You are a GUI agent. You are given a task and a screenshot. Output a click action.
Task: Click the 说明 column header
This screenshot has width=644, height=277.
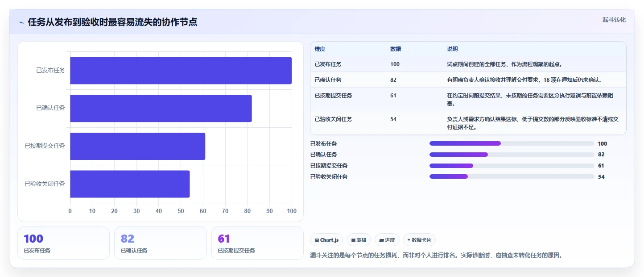[452, 49]
